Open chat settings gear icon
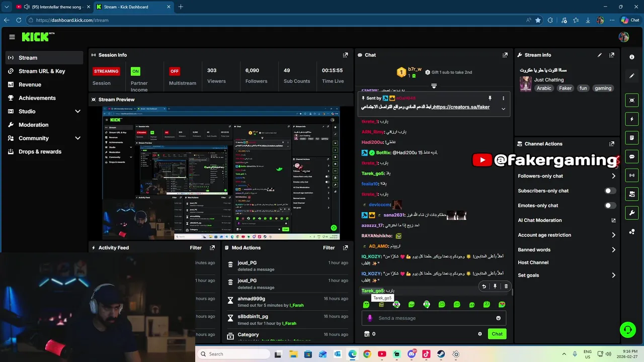 click(x=480, y=334)
